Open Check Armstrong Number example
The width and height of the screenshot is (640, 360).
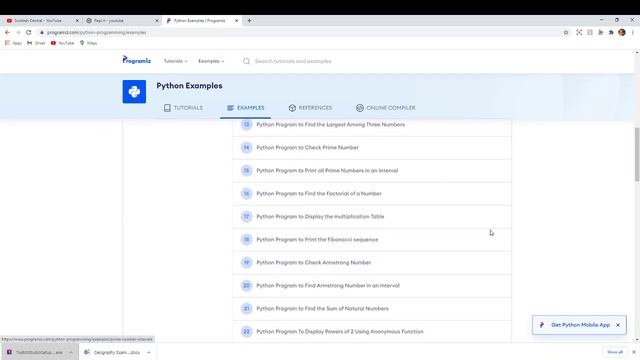[372, 262]
